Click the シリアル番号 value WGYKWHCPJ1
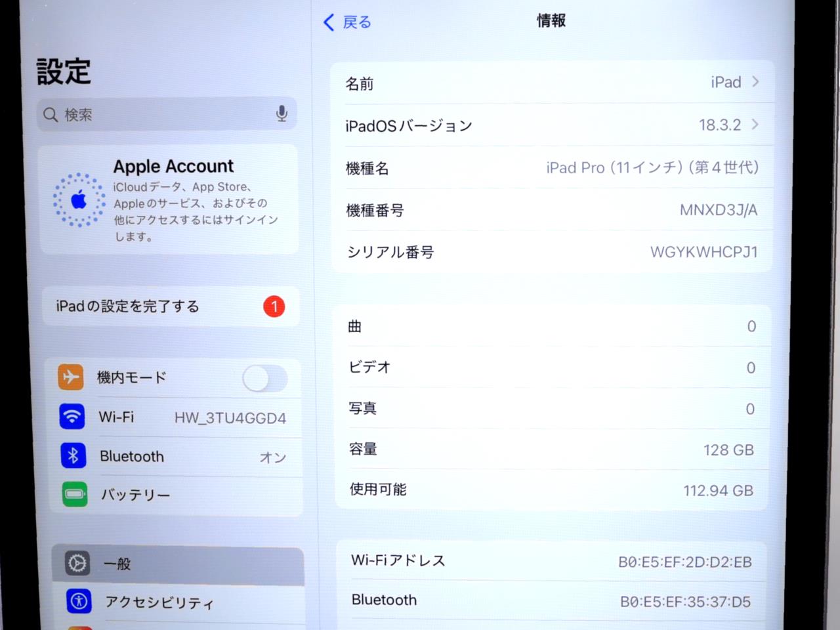840x630 pixels. pyautogui.click(x=704, y=252)
